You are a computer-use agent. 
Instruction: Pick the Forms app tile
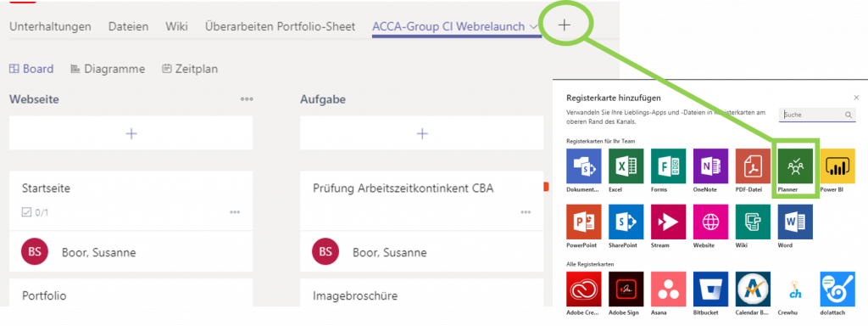pyautogui.click(x=668, y=166)
